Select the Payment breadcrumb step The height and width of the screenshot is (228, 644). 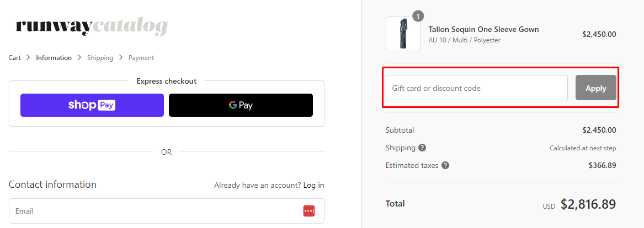point(141,58)
